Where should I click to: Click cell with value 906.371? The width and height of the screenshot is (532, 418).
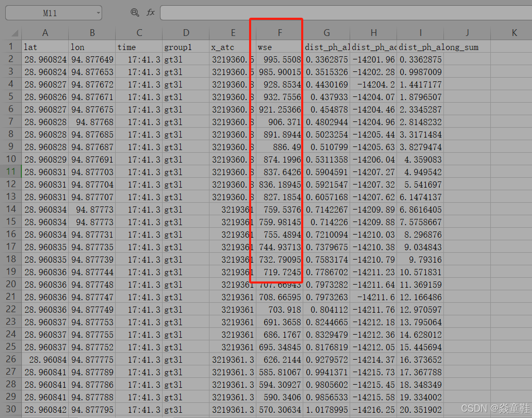click(x=280, y=122)
